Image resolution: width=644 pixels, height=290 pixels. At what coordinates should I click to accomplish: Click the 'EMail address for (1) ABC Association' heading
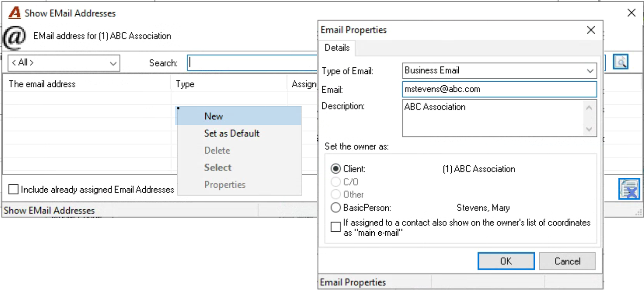102,36
